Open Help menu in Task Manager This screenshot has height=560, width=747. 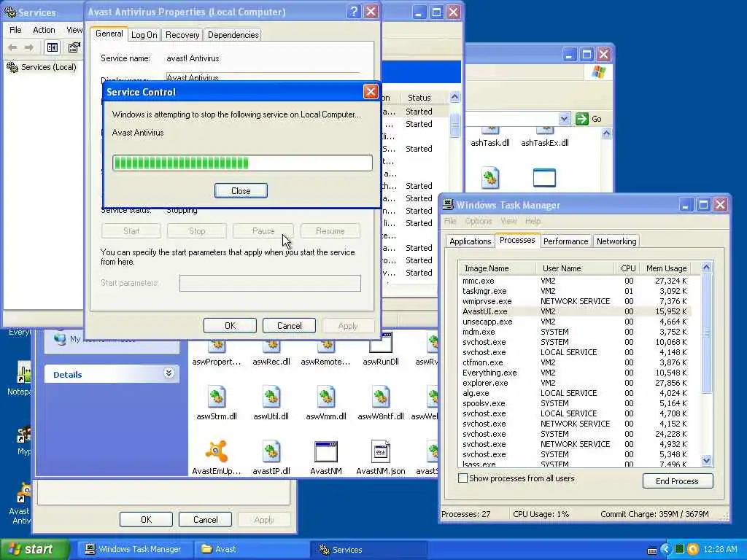coord(533,221)
